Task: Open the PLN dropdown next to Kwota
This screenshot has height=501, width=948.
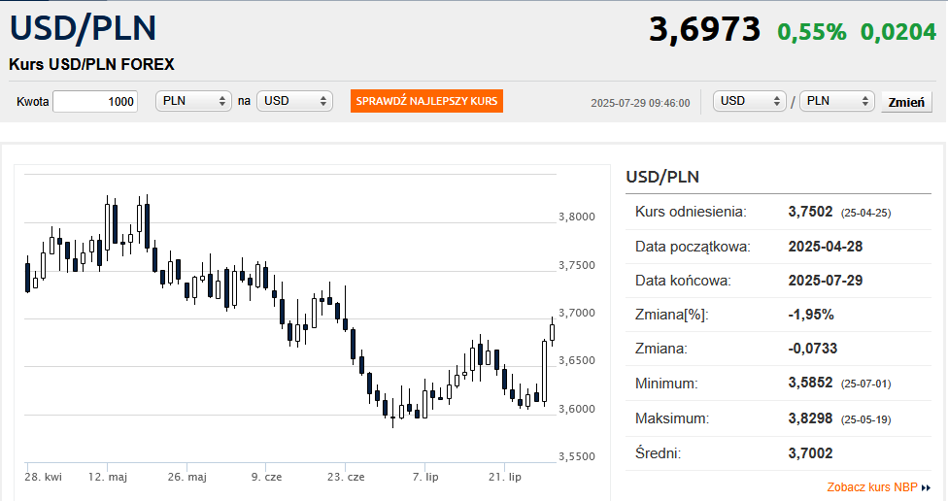Action: (x=194, y=102)
